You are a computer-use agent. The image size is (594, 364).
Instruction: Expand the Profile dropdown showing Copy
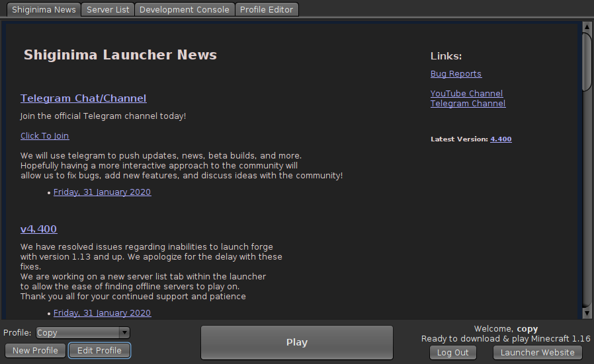tap(78, 333)
